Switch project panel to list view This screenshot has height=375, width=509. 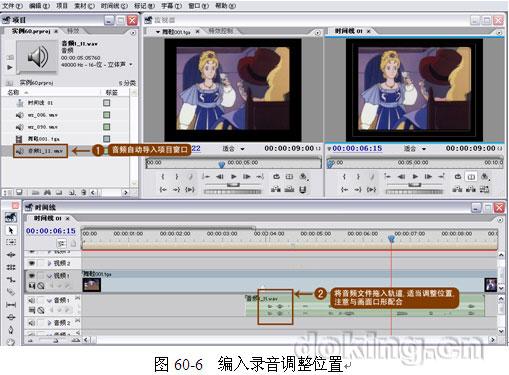click(7, 192)
